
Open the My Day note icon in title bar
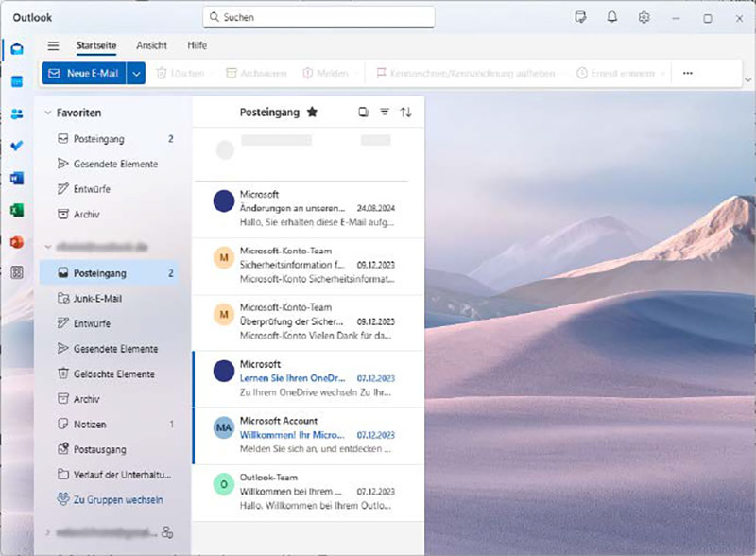point(580,18)
